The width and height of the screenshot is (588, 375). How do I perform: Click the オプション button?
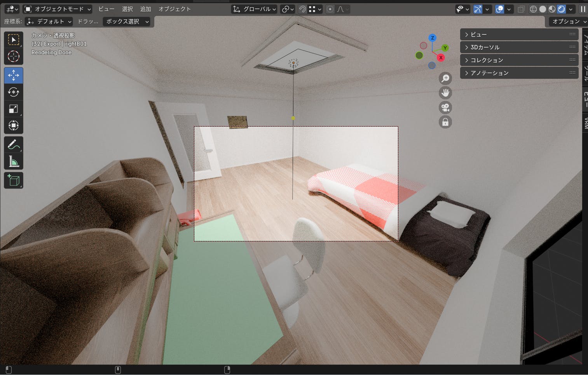(x=567, y=21)
